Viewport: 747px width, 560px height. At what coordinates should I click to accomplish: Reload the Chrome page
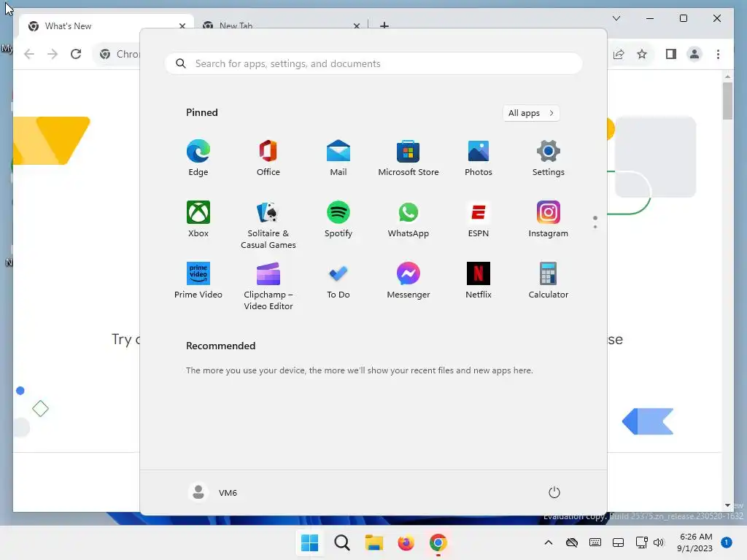76,54
